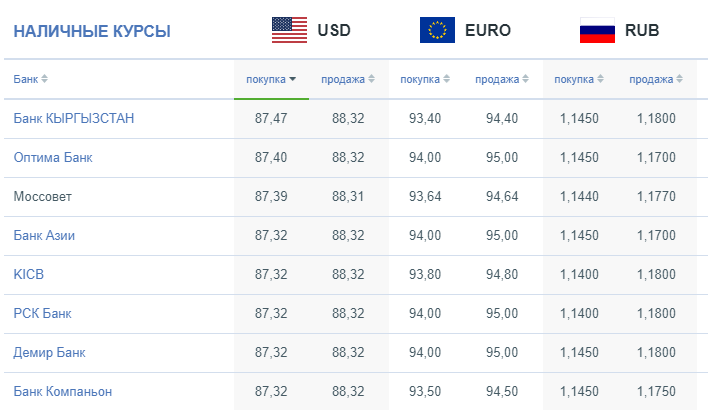Sort USD продажа column using its arrows

[x=371, y=79]
